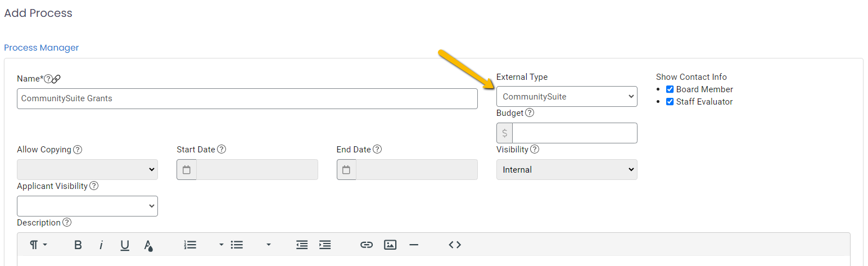Open the Budget help tooltip icon
This screenshot has height=266, width=868.
530,112
